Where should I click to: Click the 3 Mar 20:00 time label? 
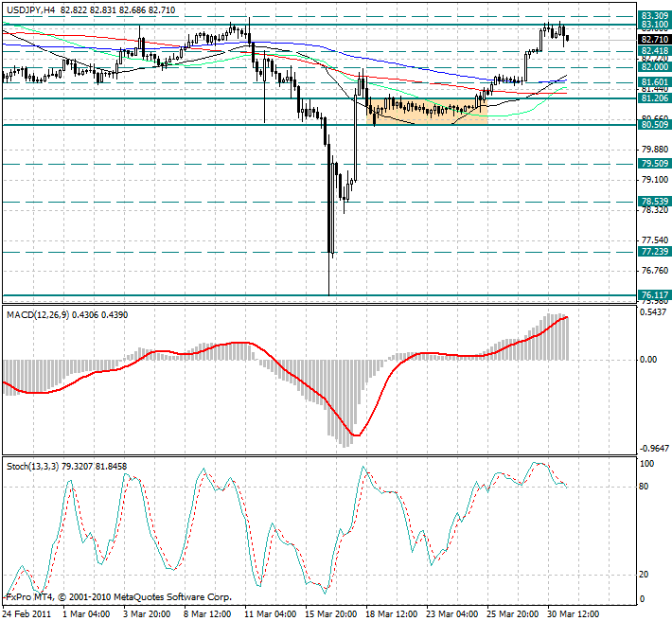148,614
